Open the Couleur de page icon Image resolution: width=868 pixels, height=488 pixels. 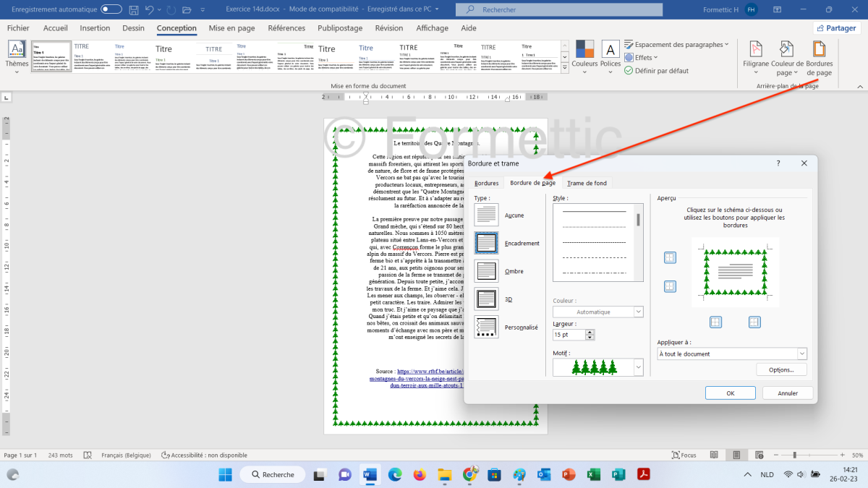pyautogui.click(x=788, y=50)
